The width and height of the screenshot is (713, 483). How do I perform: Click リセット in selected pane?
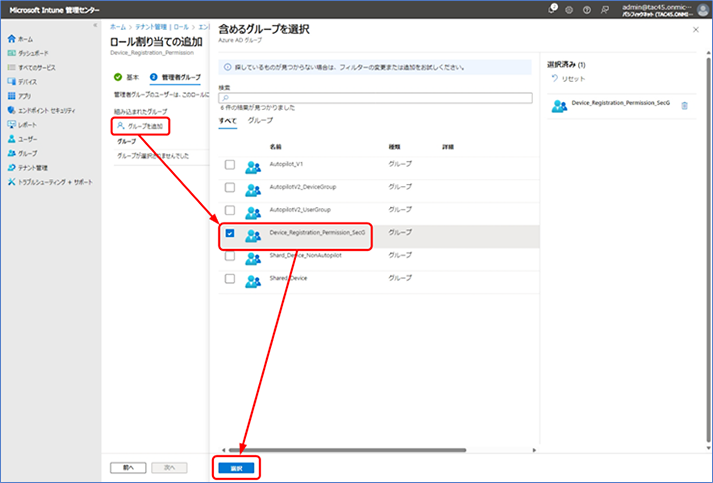point(568,79)
